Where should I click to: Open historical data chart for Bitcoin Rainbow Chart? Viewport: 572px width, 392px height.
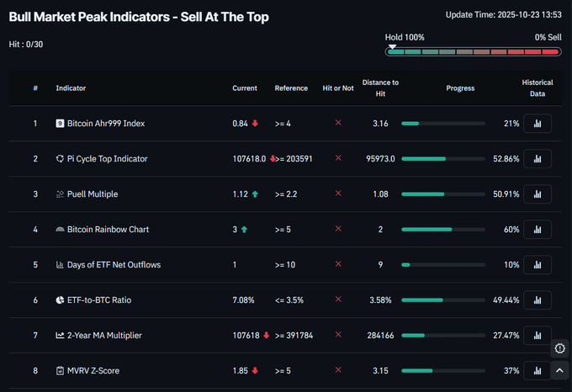(x=537, y=230)
